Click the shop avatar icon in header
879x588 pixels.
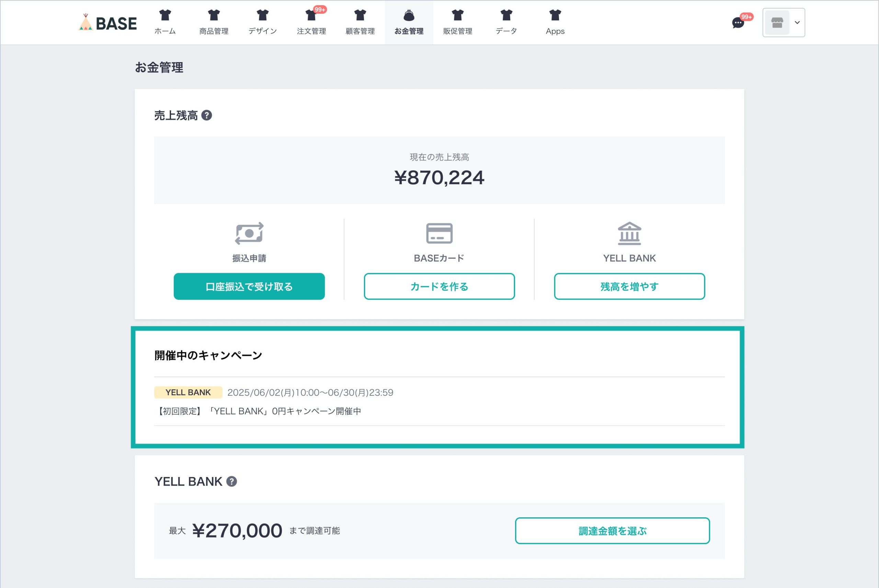click(777, 23)
